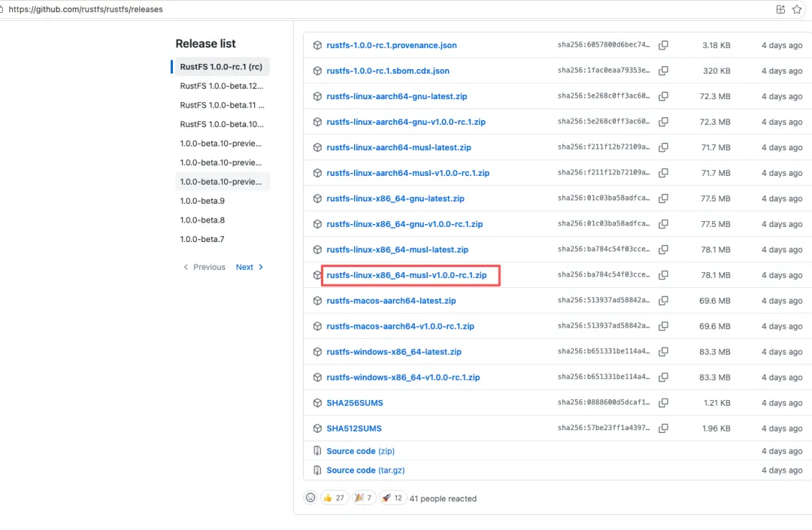Click the add reaction smiley icon
812x530 pixels.
pyautogui.click(x=311, y=498)
